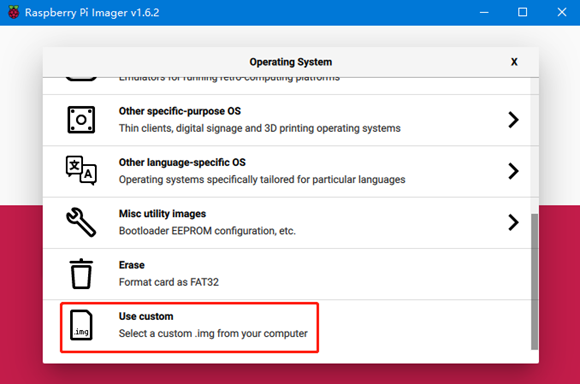Open the Other language-specific OS entry
Viewport: 580px width, 384px height.
click(287, 172)
